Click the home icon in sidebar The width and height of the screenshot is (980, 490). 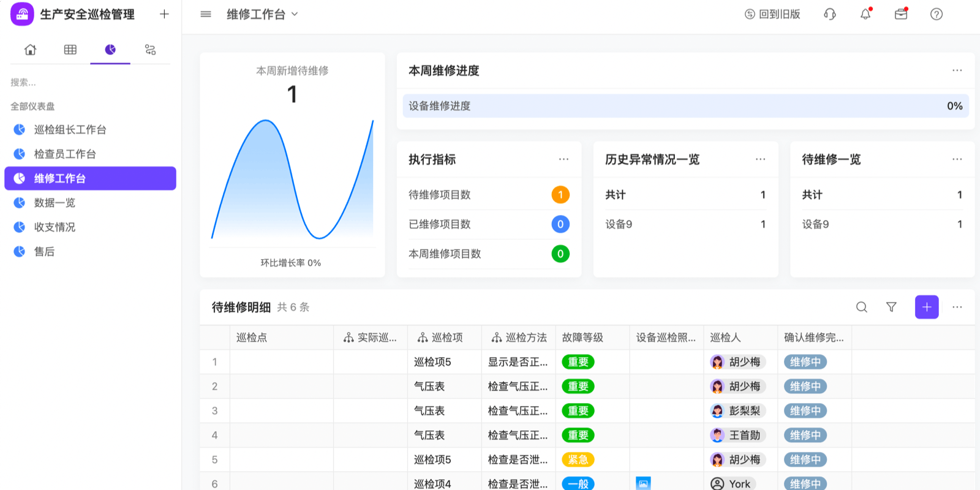pos(30,50)
